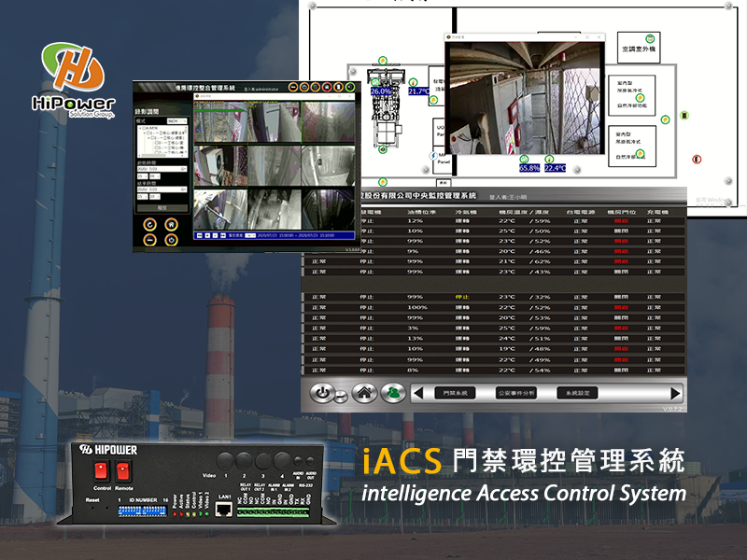Select the home icon in the CMS viewer window
This screenshot has height=560, width=747.
point(326,85)
